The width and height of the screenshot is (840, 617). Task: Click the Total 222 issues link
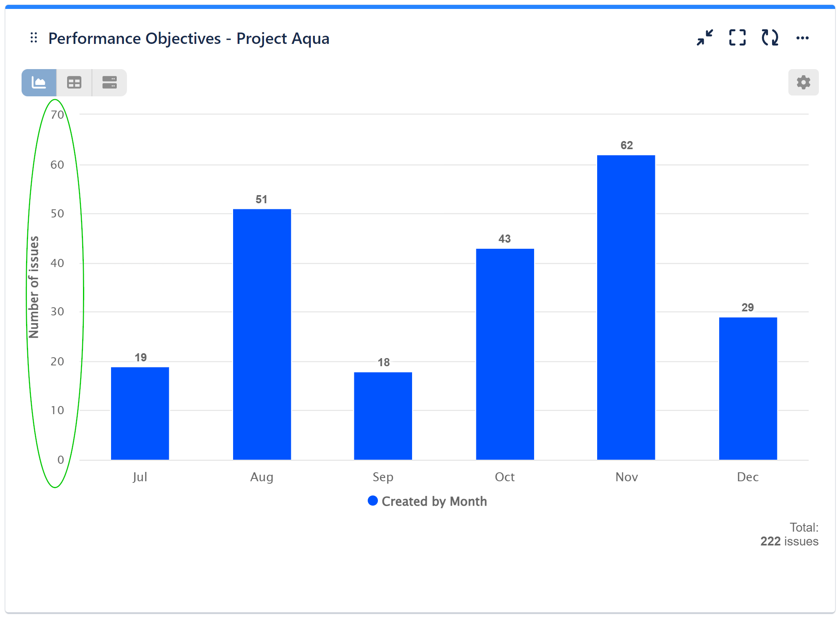tap(789, 541)
